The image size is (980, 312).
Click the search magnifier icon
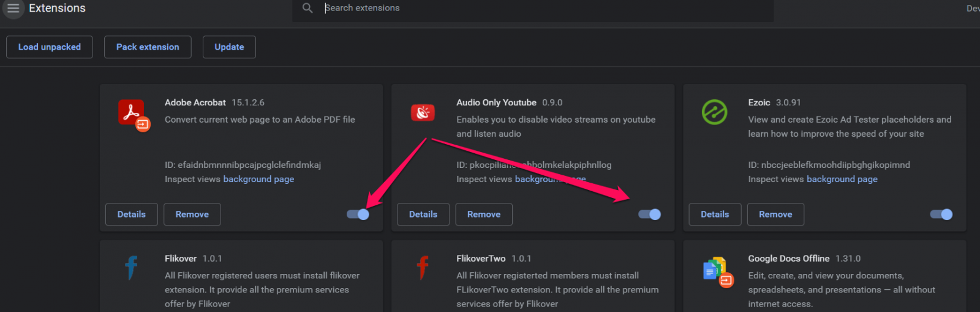[x=307, y=8]
